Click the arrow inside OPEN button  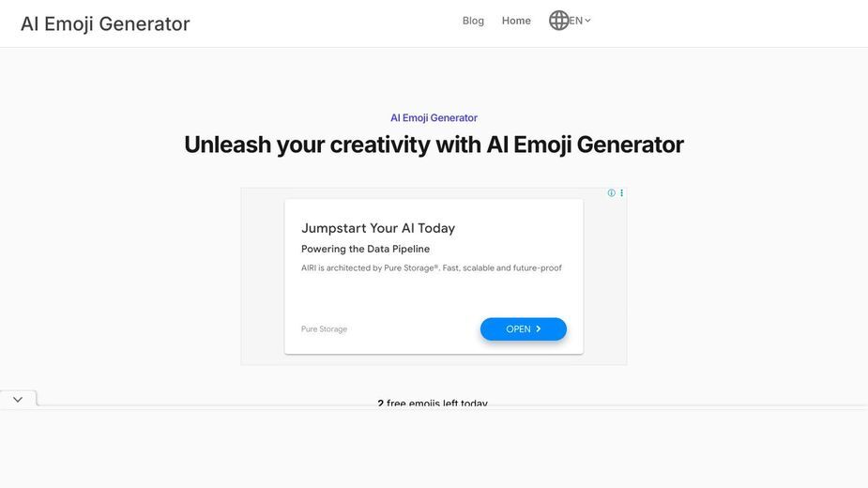click(538, 329)
